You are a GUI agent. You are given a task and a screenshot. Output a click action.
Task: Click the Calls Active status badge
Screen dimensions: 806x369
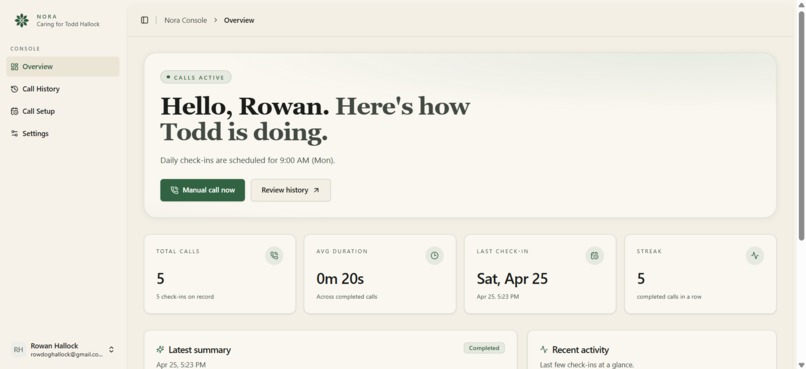196,77
